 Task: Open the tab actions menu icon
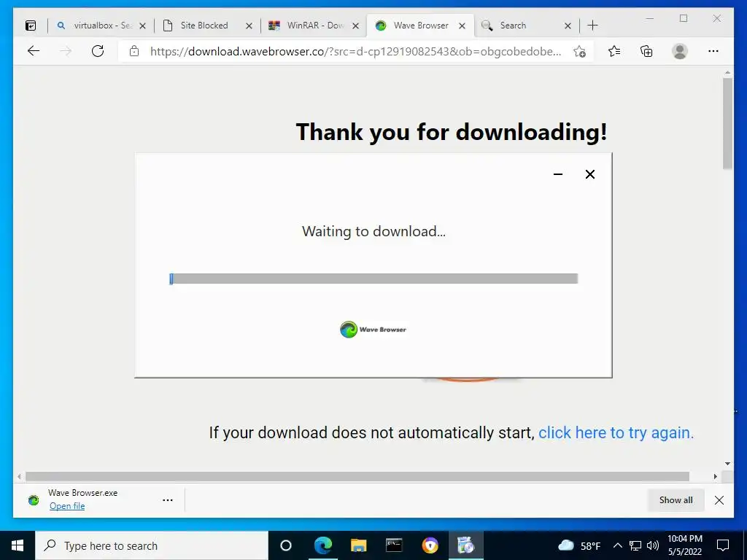click(31, 26)
